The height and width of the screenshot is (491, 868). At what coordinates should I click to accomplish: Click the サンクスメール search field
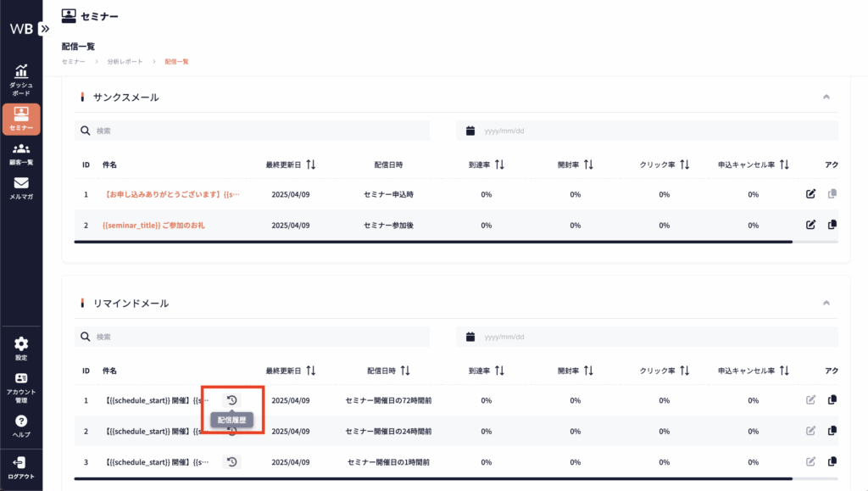click(254, 131)
